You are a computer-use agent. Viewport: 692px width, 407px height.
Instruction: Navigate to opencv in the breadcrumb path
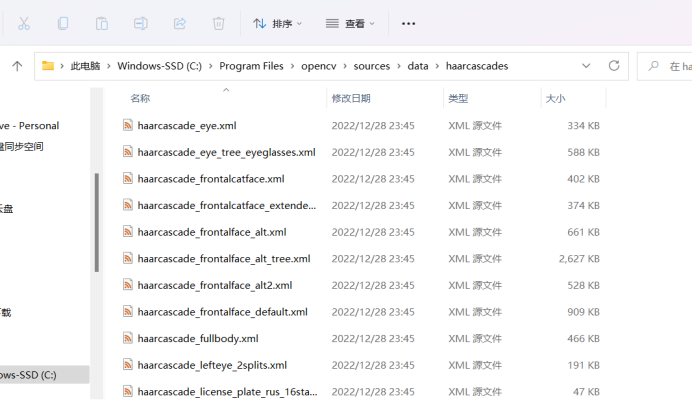(318, 66)
